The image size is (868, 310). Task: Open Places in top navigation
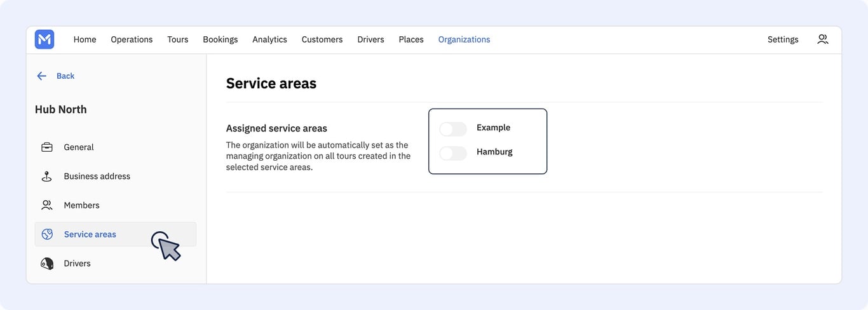411,39
